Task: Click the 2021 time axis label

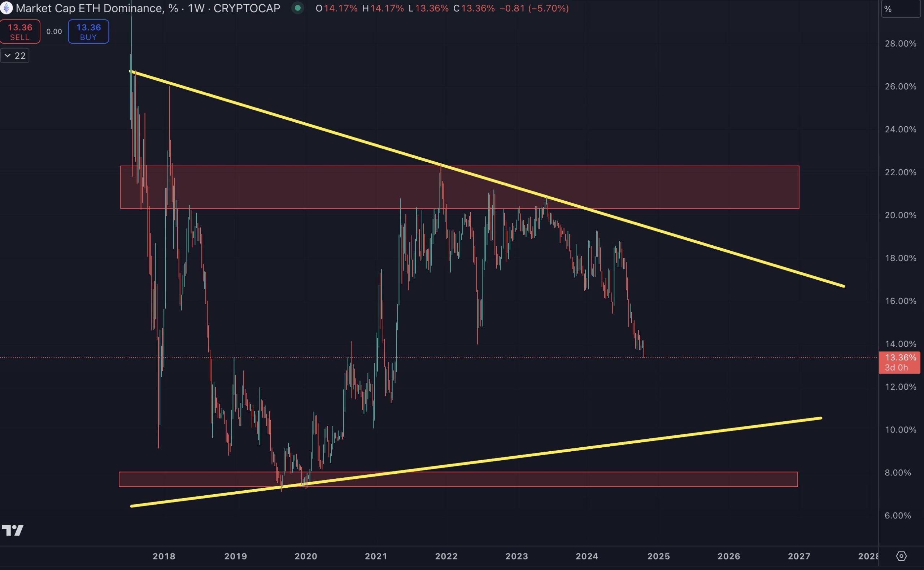Action: click(376, 556)
